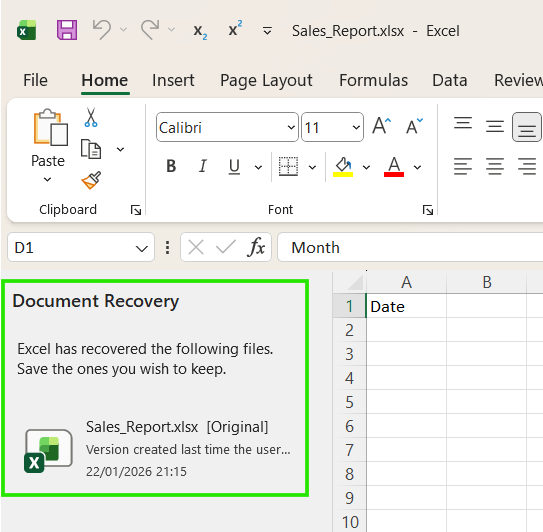Increase font size with larger A
This screenshot has height=532, width=543.
[x=381, y=126]
